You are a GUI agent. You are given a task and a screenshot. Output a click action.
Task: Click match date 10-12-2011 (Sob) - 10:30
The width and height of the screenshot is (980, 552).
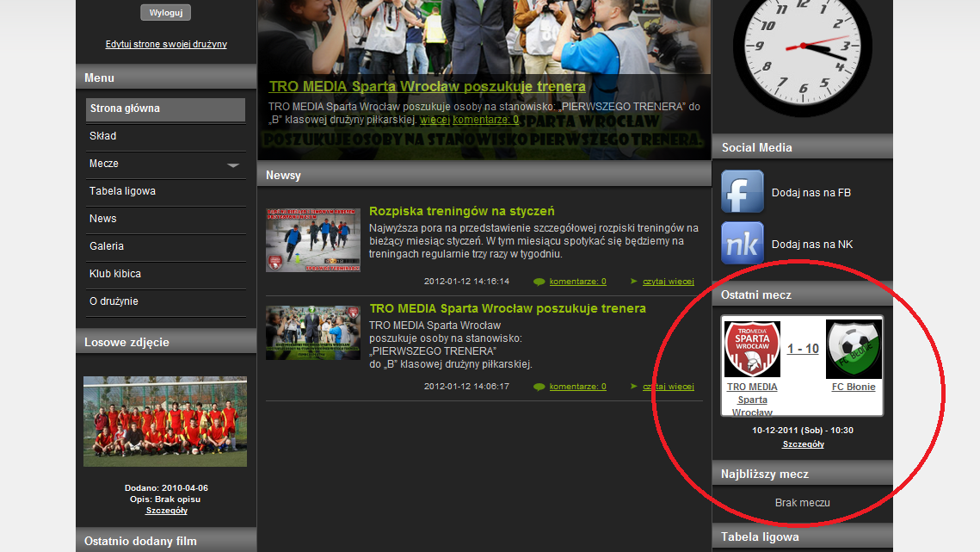pyautogui.click(x=803, y=431)
